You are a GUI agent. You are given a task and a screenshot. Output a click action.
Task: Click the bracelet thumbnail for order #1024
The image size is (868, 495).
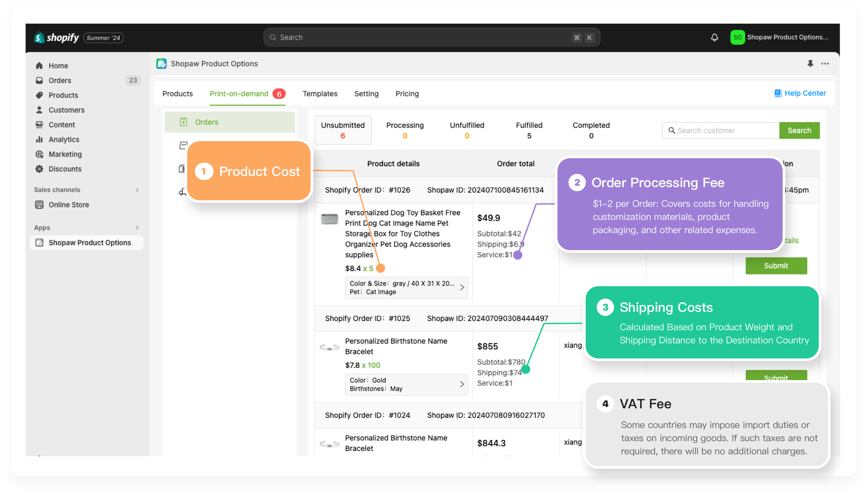(x=330, y=444)
